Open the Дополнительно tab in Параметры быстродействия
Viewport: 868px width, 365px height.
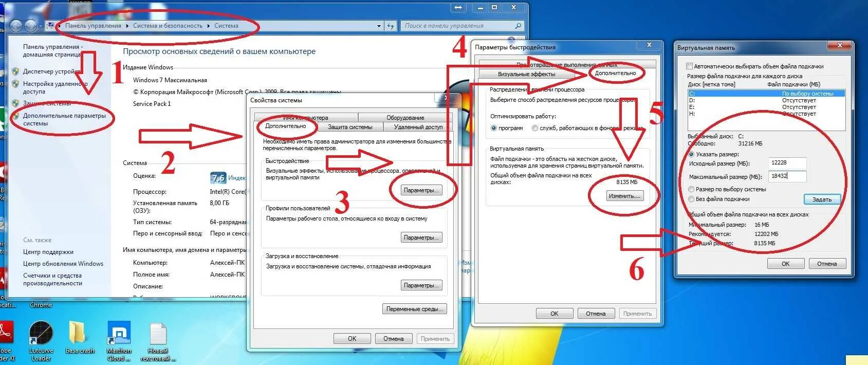615,74
